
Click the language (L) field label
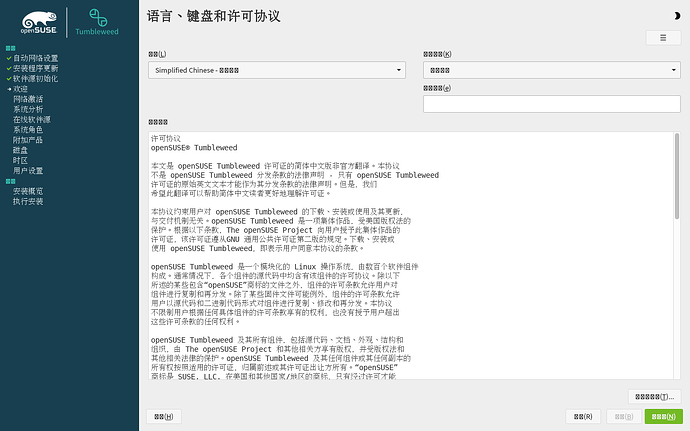pyautogui.click(x=157, y=54)
